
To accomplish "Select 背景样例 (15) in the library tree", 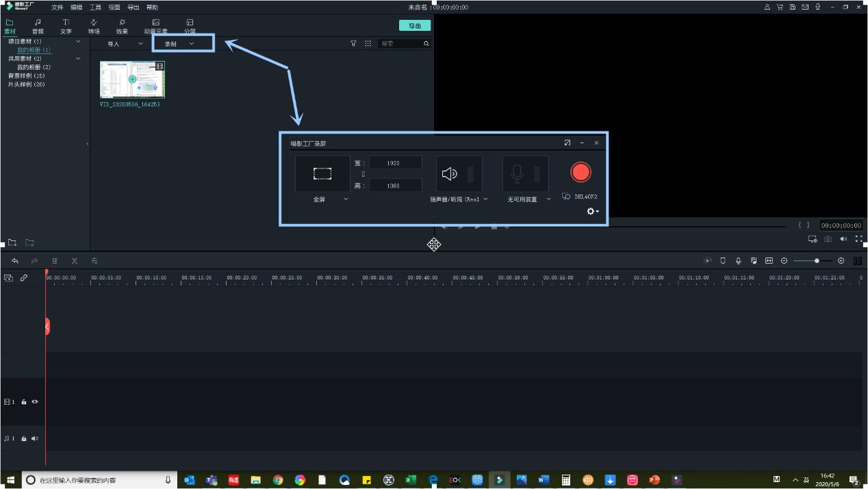I will tap(27, 76).
